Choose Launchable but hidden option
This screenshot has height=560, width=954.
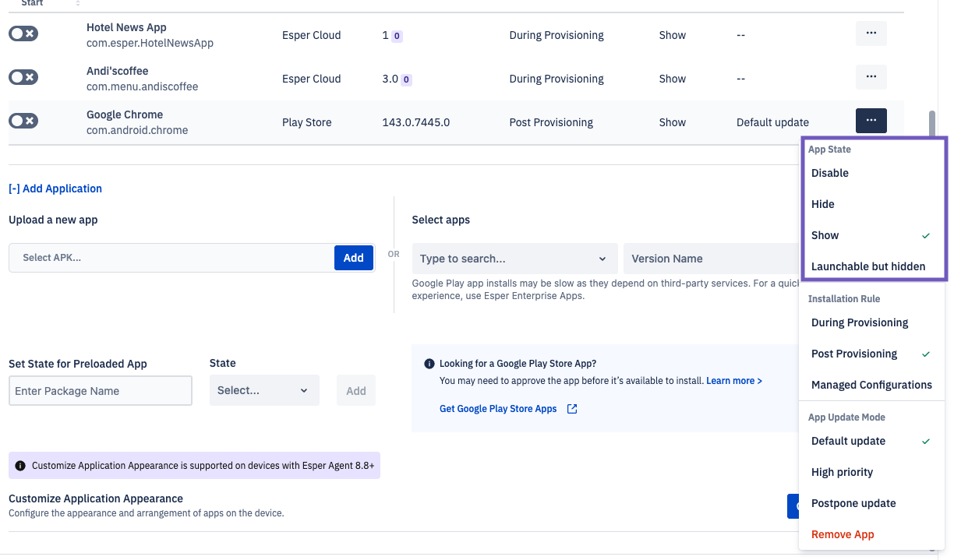coord(867,266)
